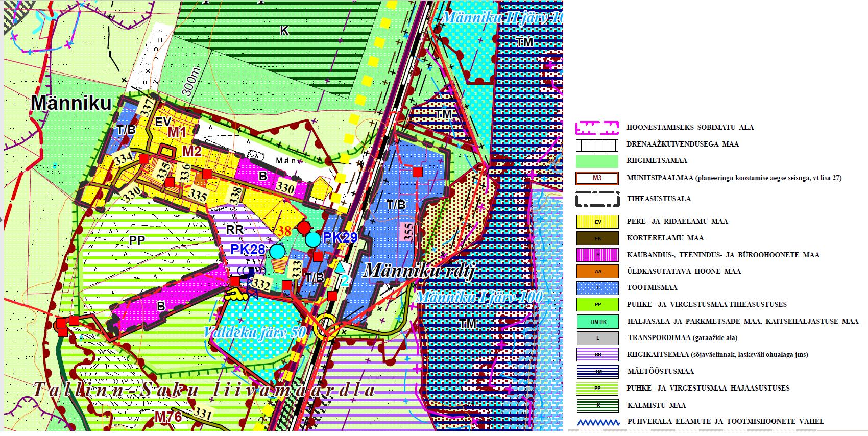Click the Valdeku järv 50 lake label
The height and width of the screenshot is (436, 868).
(255, 333)
